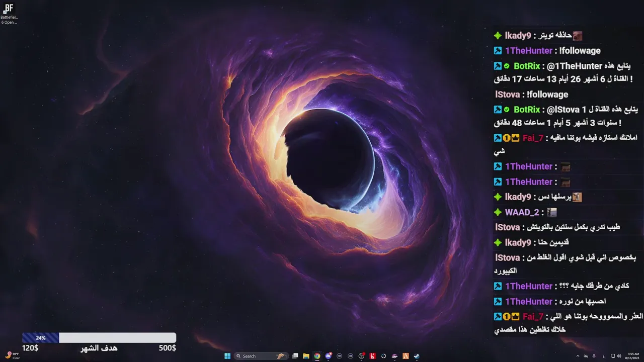
Task: Open the white ring app icon in the taskbar
Action: [x=383, y=356]
